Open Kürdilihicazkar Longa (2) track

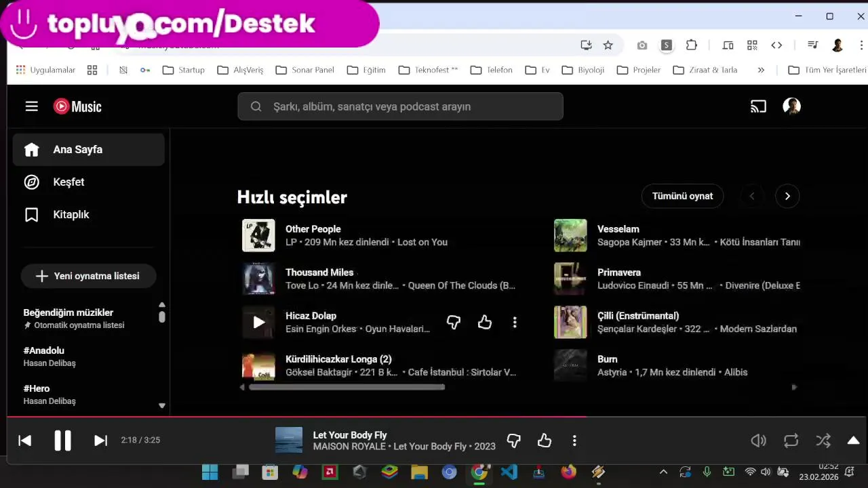point(338,359)
